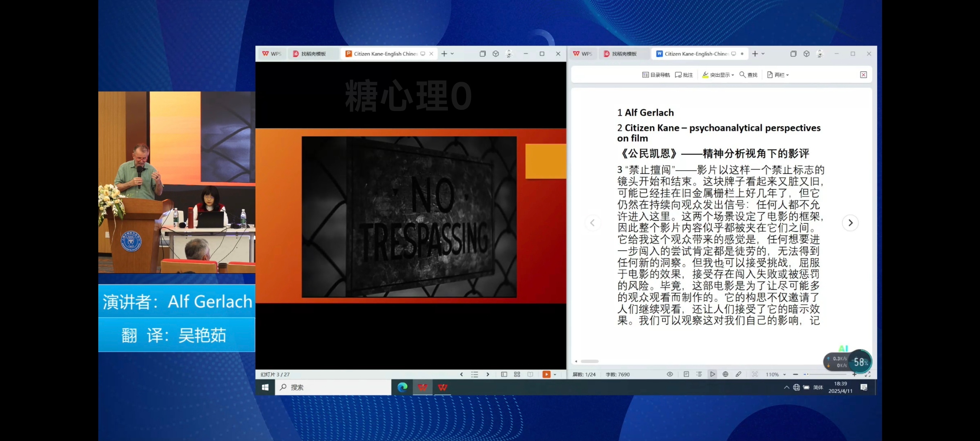Switch presentation to normal view icon
980x441 pixels.
(x=504, y=374)
